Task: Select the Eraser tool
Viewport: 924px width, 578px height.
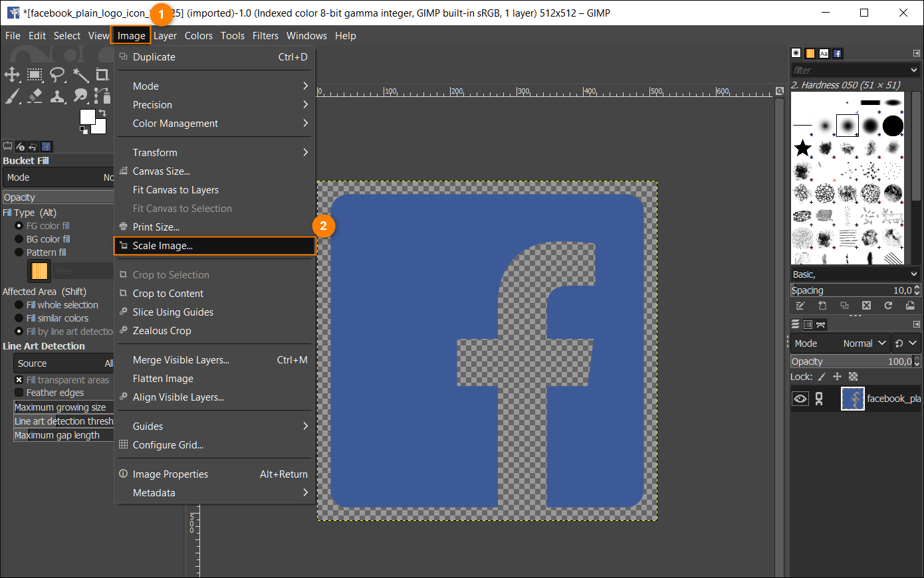Action: click(x=35, y=96)
